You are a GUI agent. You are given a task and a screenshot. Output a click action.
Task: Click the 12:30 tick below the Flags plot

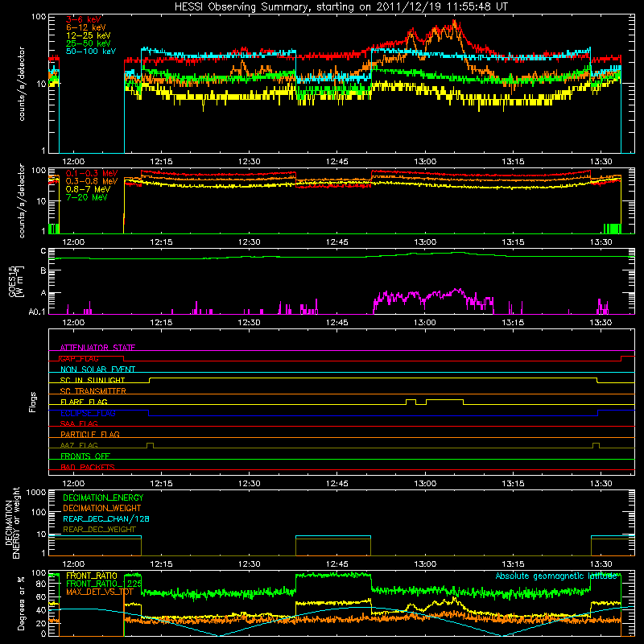tap(249, 484)
